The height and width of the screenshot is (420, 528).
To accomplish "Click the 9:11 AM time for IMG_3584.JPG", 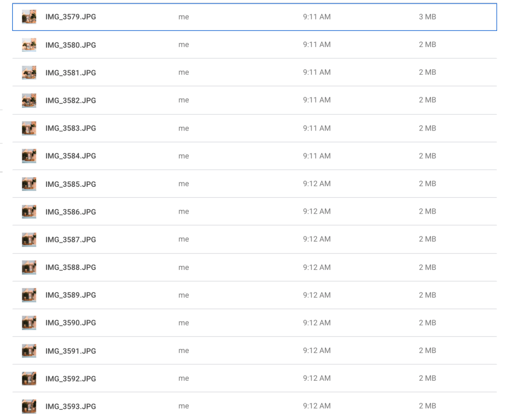I will [x=317, y=156].
